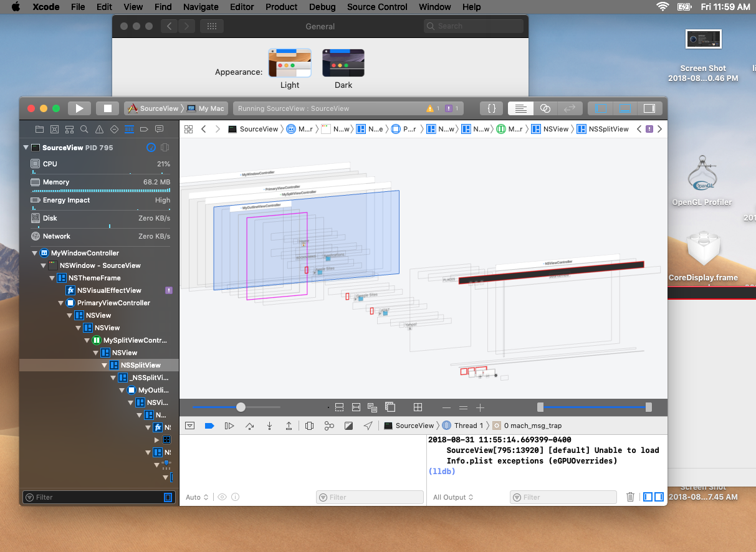756x552 pixels.
Task: Switch to the Assistant editor
Action: pyautogui.click(x=545, y=108)
